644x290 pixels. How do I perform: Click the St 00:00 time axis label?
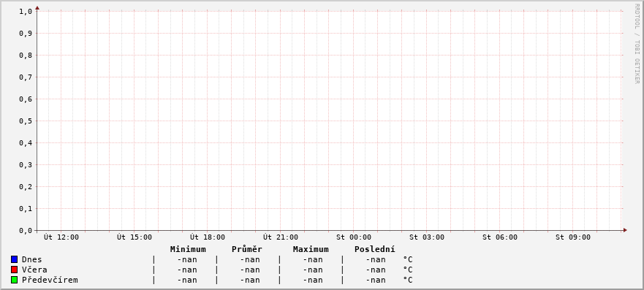click(x=354, y=237)
